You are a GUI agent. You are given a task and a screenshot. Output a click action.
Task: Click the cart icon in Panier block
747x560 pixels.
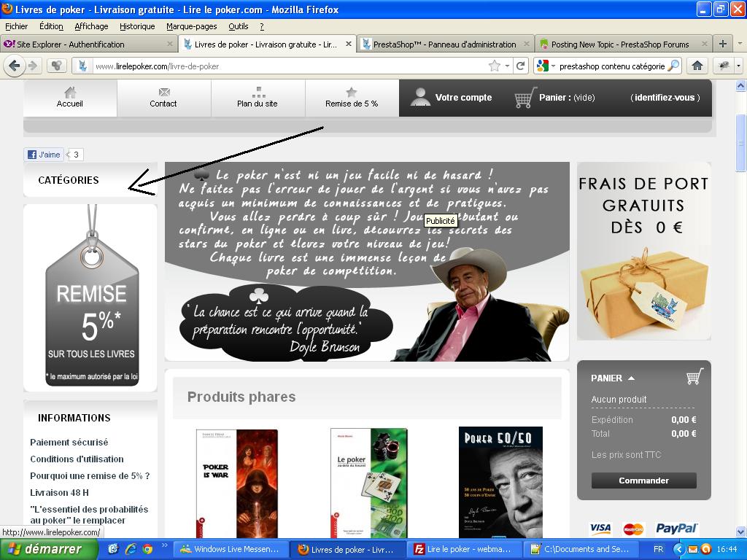coord(694,377)
